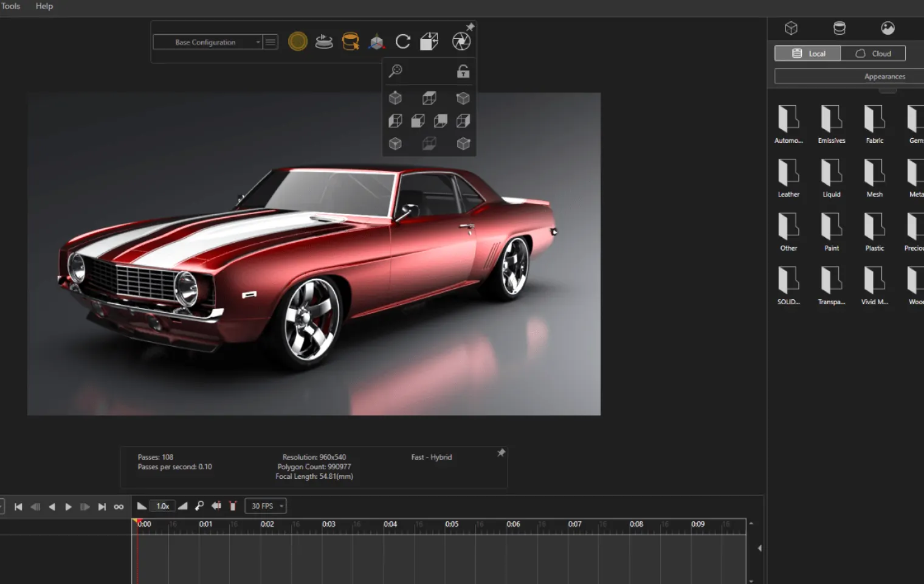Open the Liquid appearance folder
The width and height of the screenshot is (924, 584).
[832, 178]
